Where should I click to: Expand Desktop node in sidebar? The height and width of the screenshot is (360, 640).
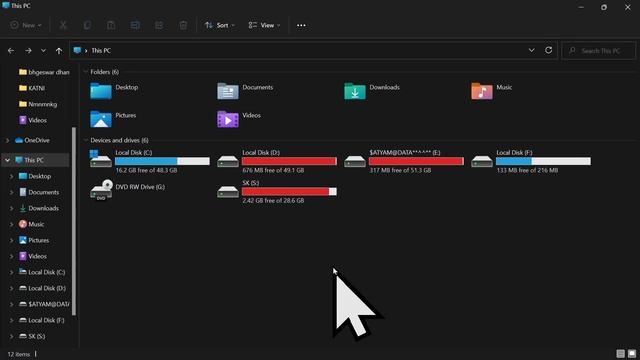pos(11,176)
